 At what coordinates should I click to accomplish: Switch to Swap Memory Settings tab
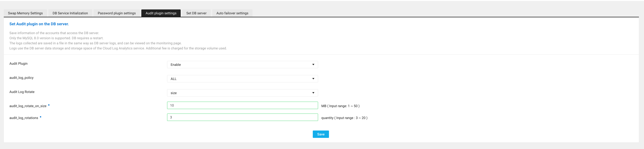[x=25, y=13]
